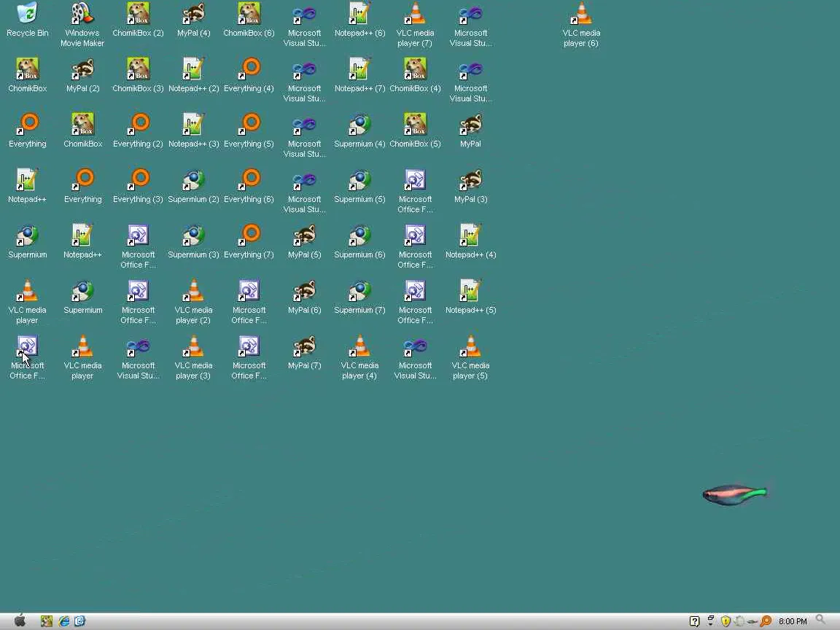Select the Everything (4) search shortcut
The image size is (840, 630).
(x=249, y=75)
